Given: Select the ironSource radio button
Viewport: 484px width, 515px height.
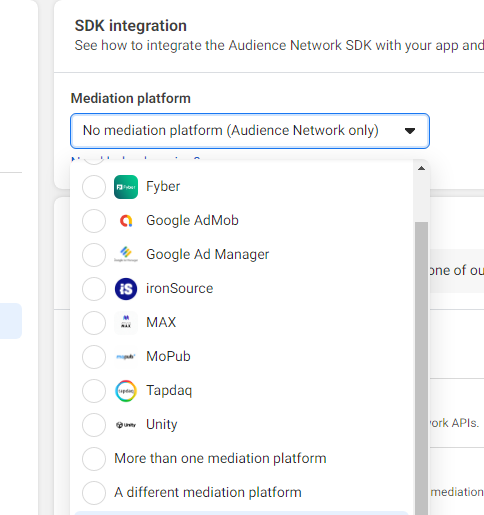Looking at the screenshot, I should [x=94, y=289].
